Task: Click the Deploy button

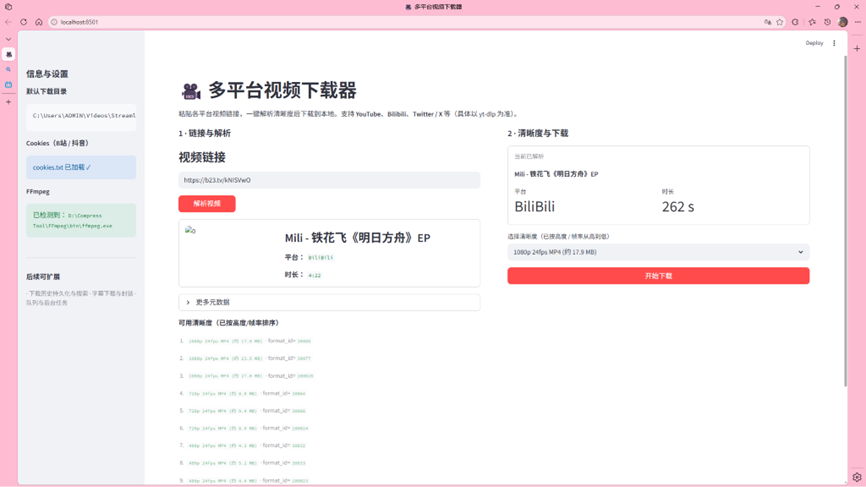Action: [814, 43]
